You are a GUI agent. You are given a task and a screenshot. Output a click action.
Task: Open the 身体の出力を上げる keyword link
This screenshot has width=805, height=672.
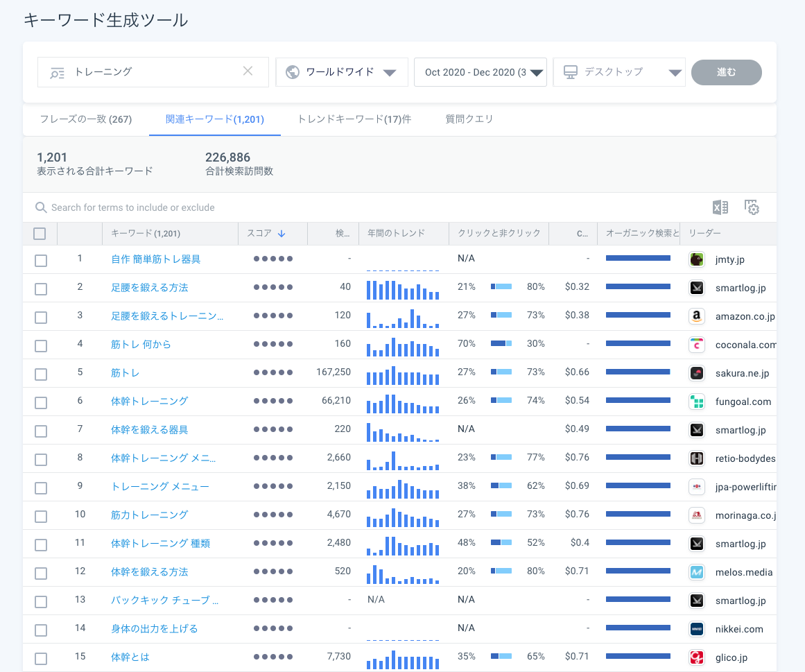click(x=155, y=629)
